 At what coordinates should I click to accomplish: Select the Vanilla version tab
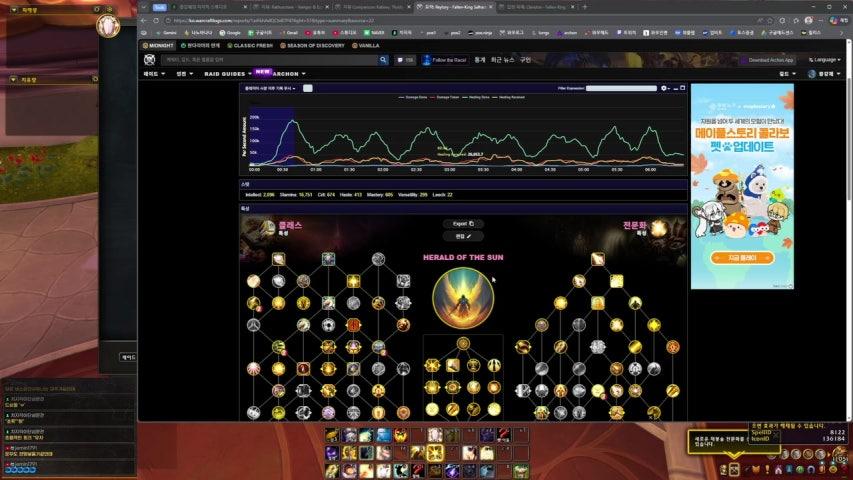[366, 46]
